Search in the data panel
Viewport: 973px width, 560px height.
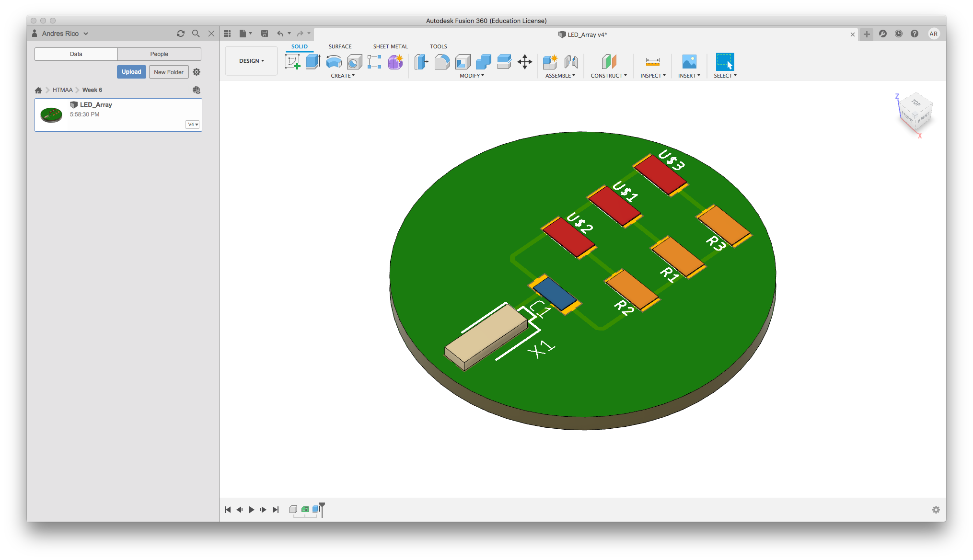196,34
